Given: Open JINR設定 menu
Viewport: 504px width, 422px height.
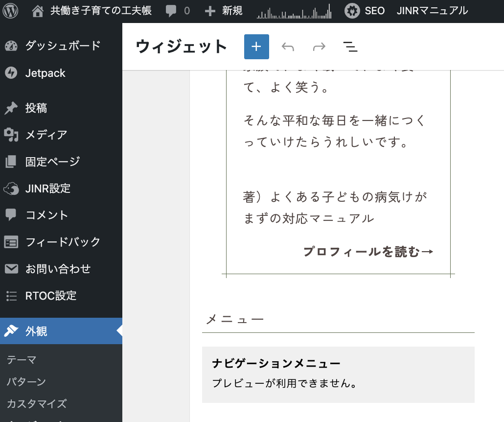Looking at the screenshot, I should pos(48,188).
